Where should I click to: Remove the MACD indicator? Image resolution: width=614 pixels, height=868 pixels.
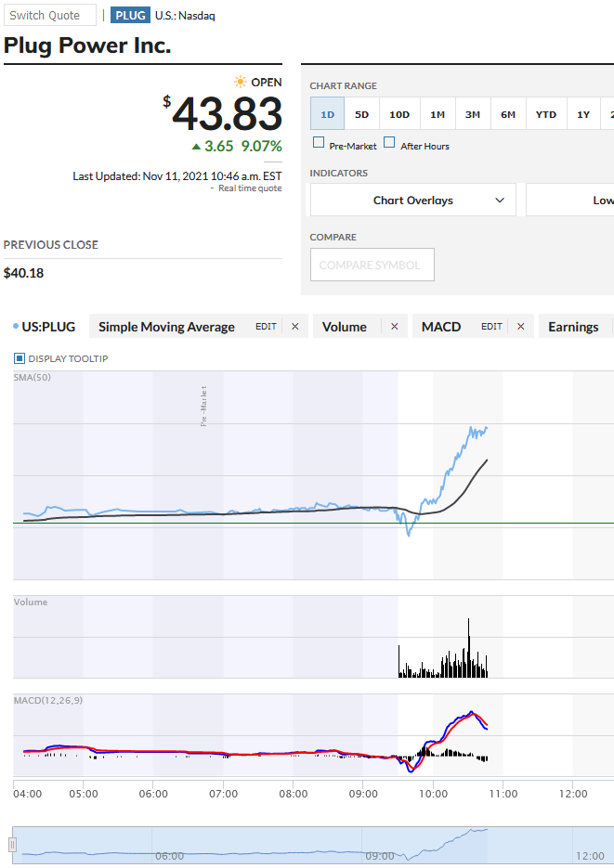click(x=520, y=327)
